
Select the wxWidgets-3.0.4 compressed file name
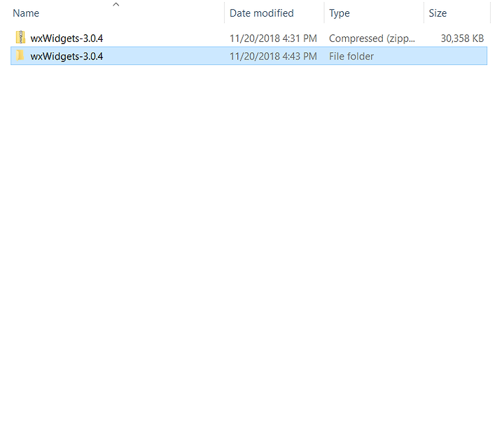66,38
